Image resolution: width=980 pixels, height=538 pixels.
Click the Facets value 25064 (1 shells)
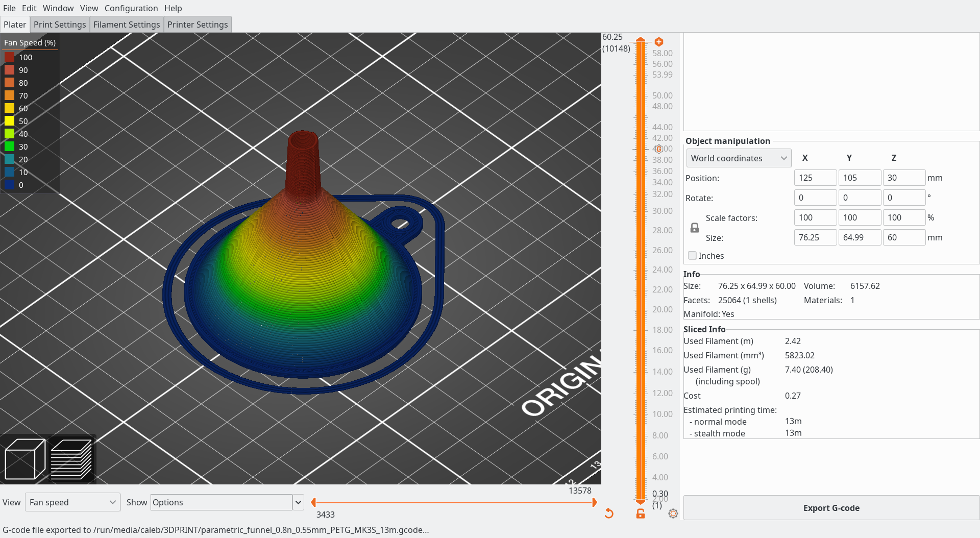click(x=747, y=300)
